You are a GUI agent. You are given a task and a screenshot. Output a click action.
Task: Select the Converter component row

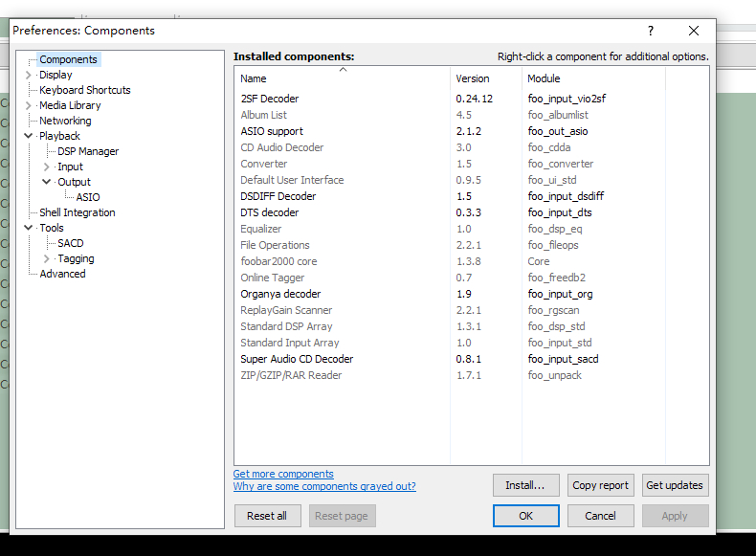[472, 164]
